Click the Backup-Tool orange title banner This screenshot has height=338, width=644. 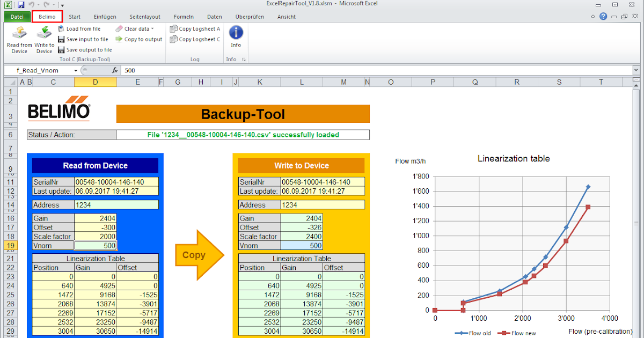pos(243,114)
